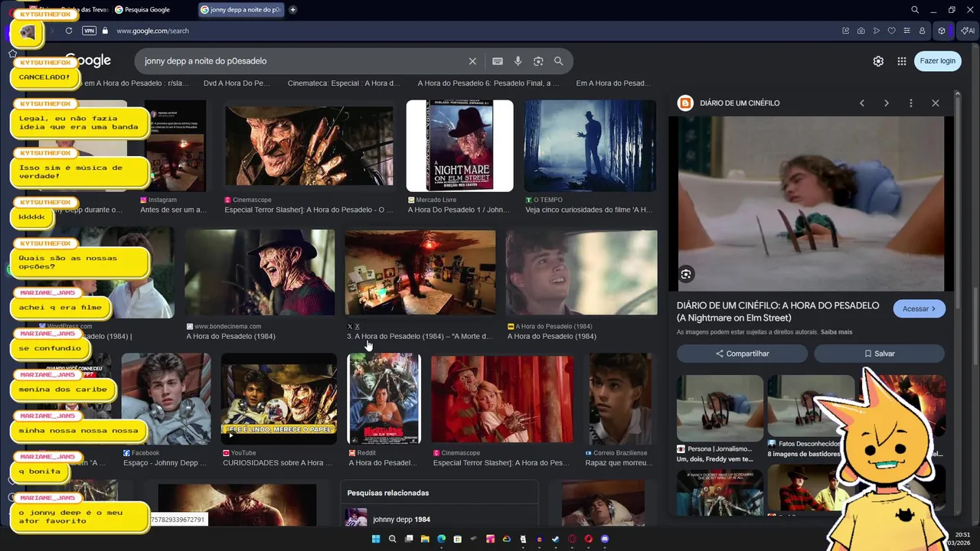Image resolution: width=980 pixels, height=551 pixels.
Task: Open Reddit movie poster thumbnail
Action: coord(384,399)
